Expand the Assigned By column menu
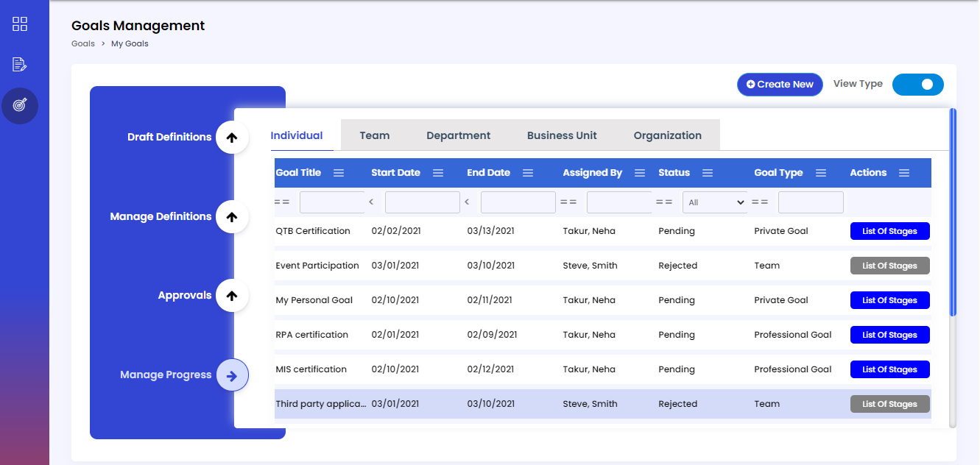Viewport: 980px width, 465px height. [x=640, y=173]
